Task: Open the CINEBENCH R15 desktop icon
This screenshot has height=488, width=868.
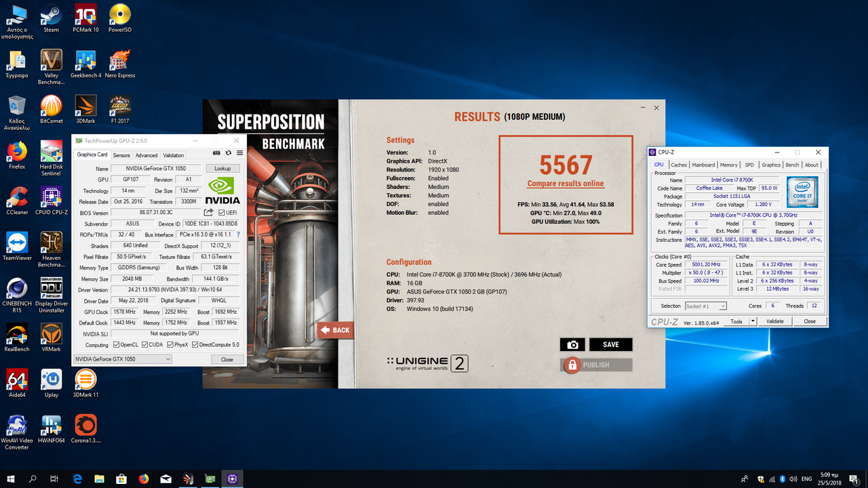Action: (16, 296)
